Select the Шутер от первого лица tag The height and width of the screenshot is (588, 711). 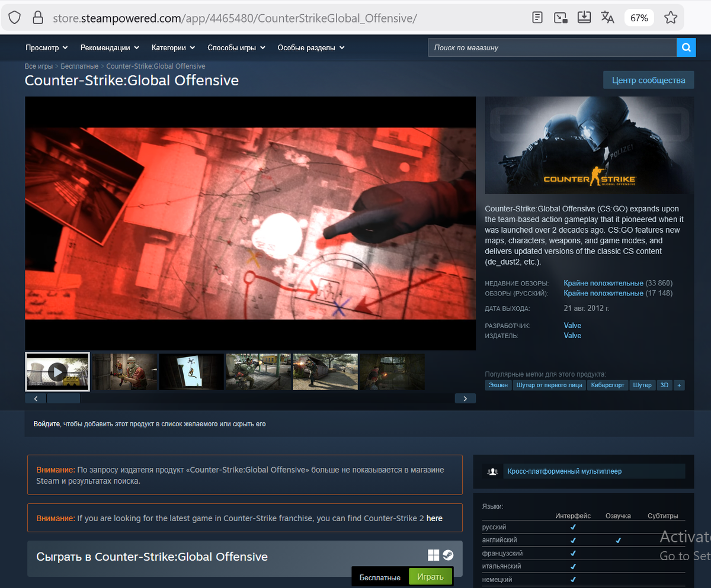pos(549,385)
